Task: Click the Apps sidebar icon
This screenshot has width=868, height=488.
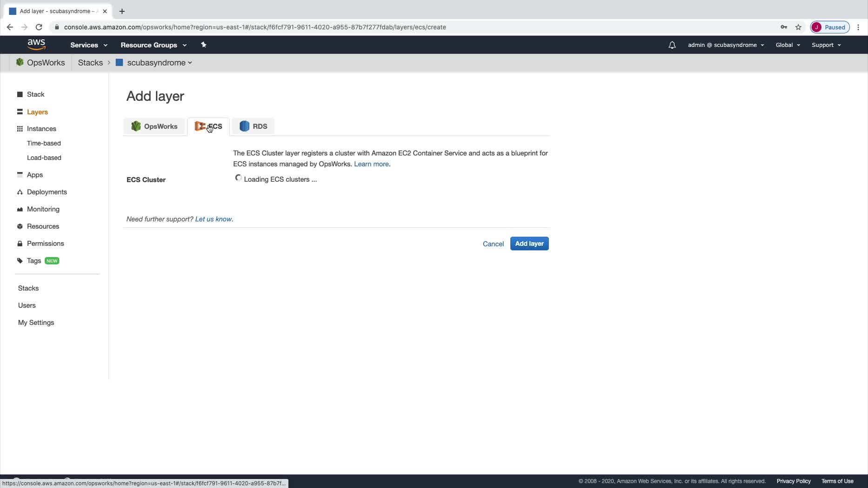Action: [20, 175]
